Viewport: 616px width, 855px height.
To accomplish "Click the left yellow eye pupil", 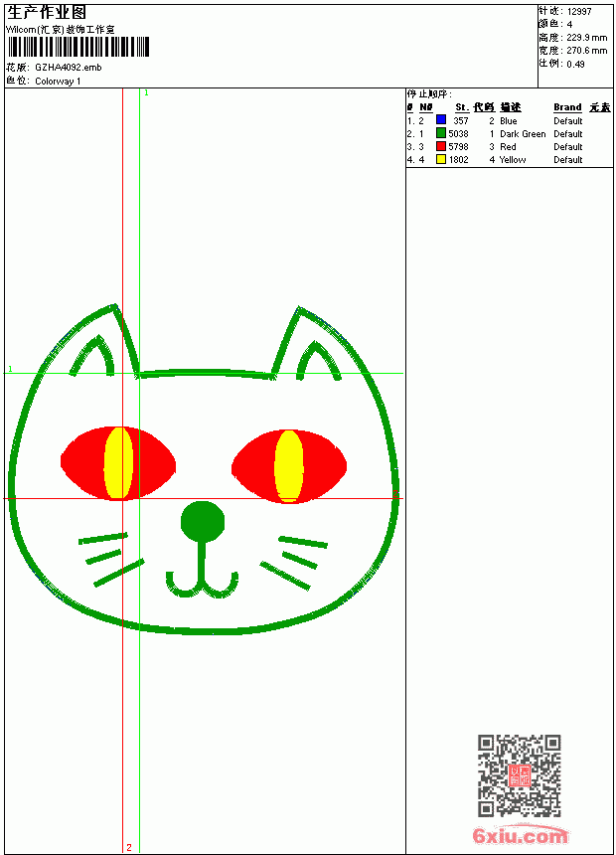I will pos(118,463).
